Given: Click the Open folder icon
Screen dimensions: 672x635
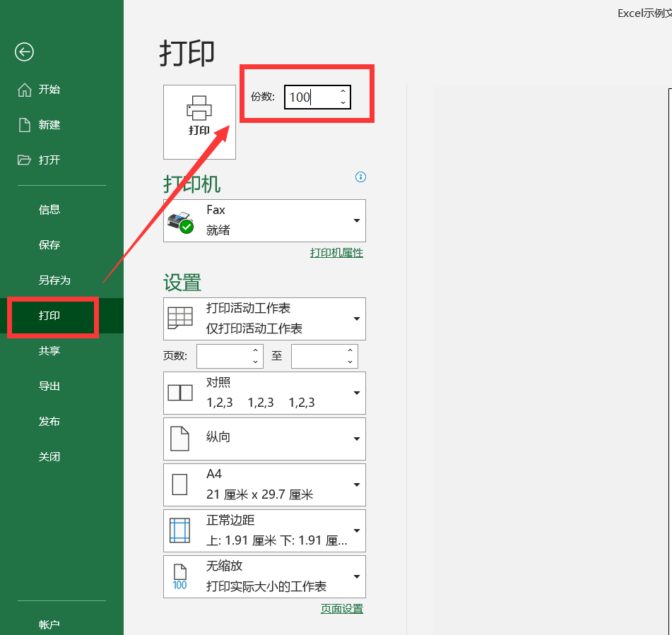Looking at the screenshot, I should pyautogui.click(x=24, y=160).
